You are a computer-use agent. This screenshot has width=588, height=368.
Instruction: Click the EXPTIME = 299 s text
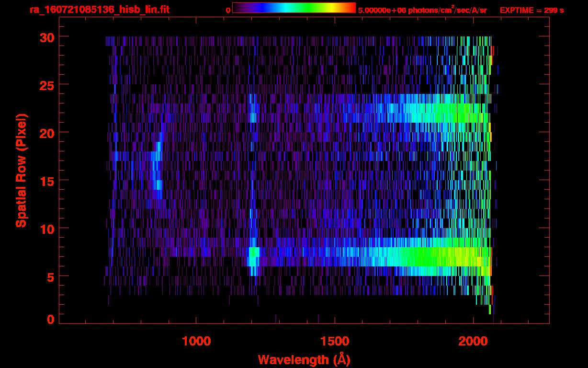[531, 10]
